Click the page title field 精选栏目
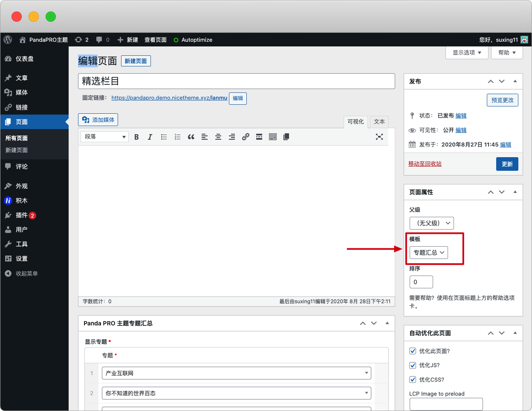Screen dimensions: 532x411 click(237, 81)
